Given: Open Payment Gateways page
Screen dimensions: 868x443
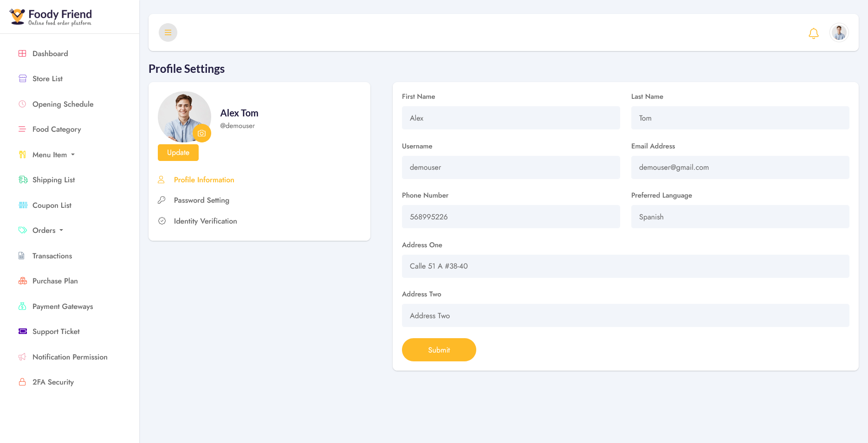Looking at the screenshot, I should pyautogui.click(x=63, y=306).
